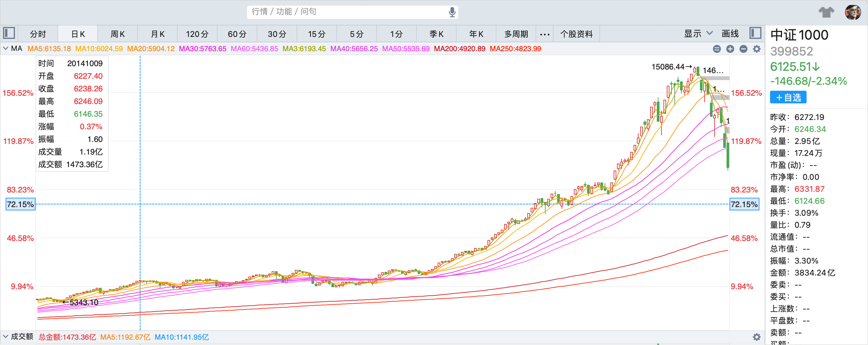Switch to the 周K weekly tab
Screen dimensions: 868x345
pyautogui.click(x=118, y=34)
